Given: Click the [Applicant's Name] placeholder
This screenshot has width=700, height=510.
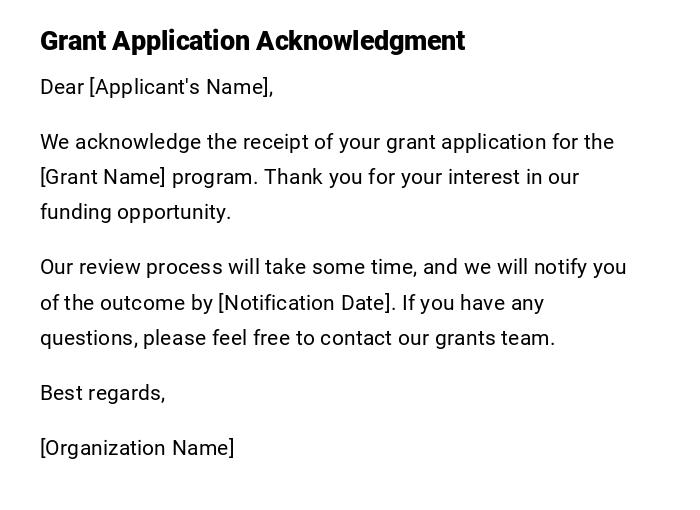Looking at the screenshot, I should tap(181, 87).
